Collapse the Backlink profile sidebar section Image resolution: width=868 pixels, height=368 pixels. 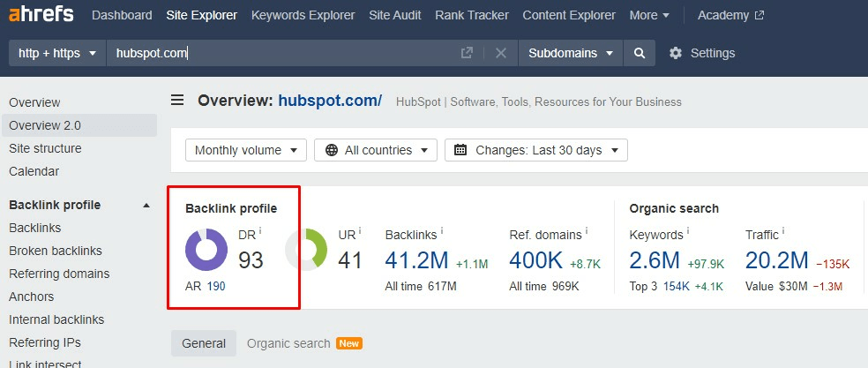tap(146, 205)
